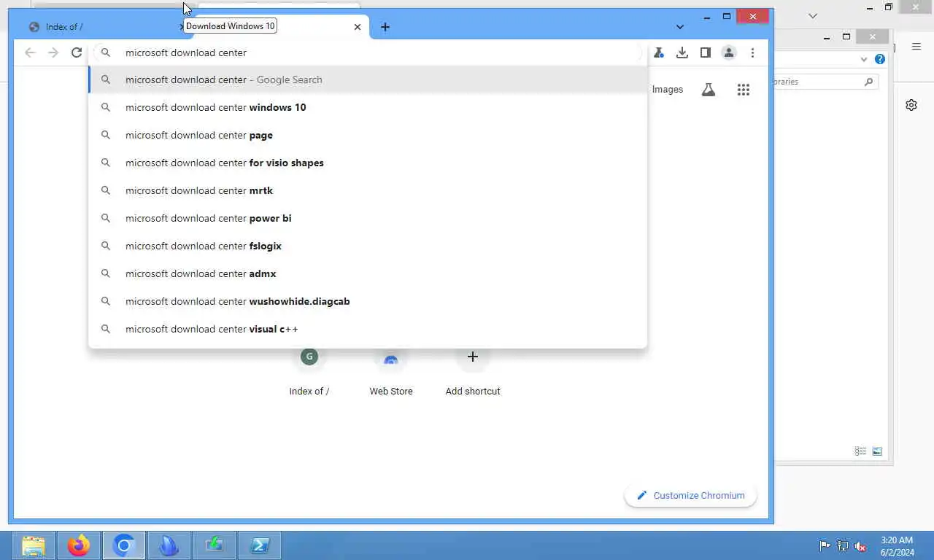Click the Add shortcut button
This screenshot has height=560, width=934.
point(473,372)
